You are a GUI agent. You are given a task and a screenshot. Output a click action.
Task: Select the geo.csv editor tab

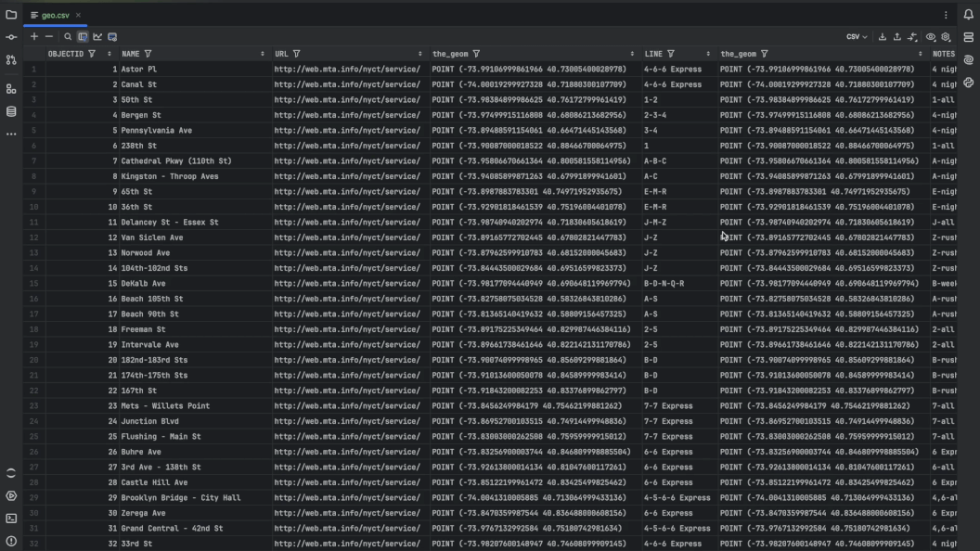coord(55,15)
